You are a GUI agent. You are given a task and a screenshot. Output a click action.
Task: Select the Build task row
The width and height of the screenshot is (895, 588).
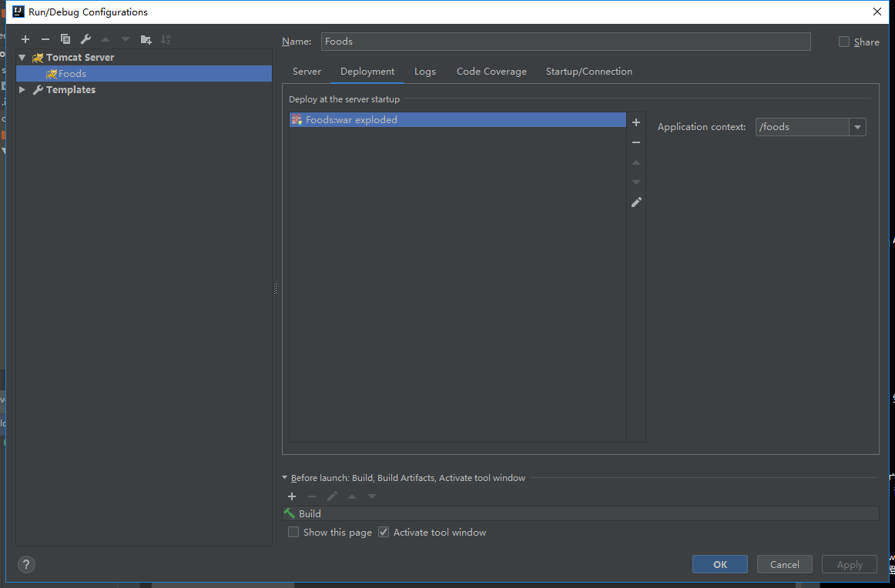coord(581,513)
